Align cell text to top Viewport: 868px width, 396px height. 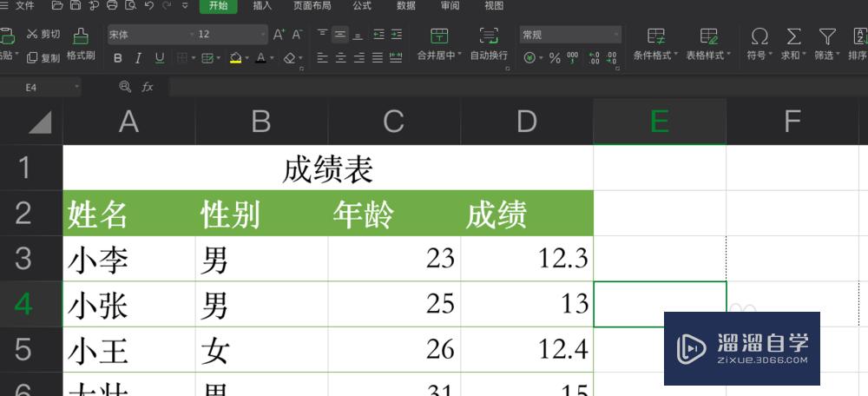pyautogui.click(x=322, y=35)
